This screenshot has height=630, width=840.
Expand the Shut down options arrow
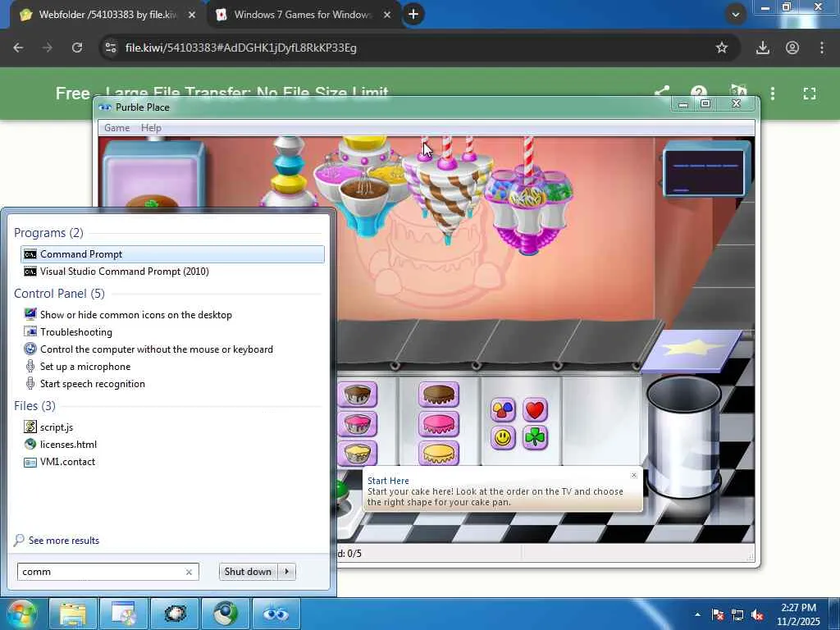(x=287, y=572)
